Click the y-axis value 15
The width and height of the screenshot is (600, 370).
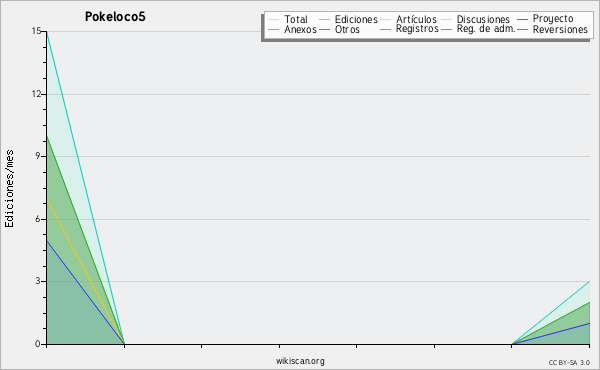point(36,31)
